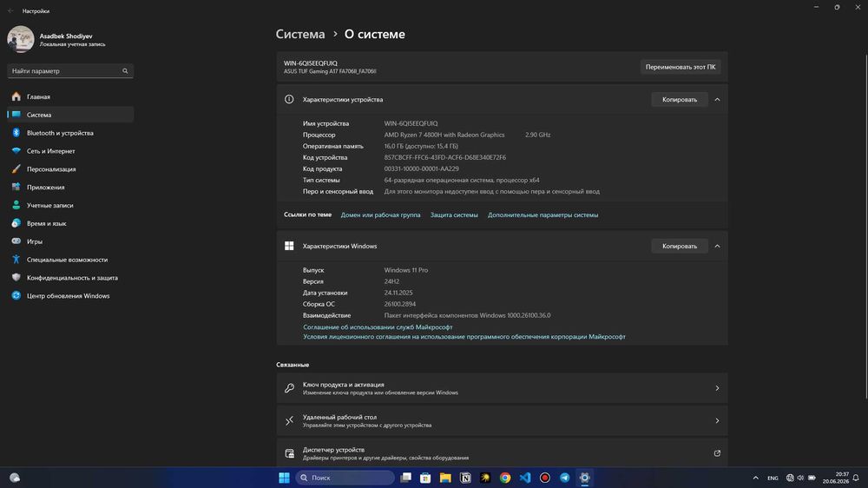Click the taskbar Поиск search box
The height and width of the screenshot is (488, 868).
click(x=345, y=478)
